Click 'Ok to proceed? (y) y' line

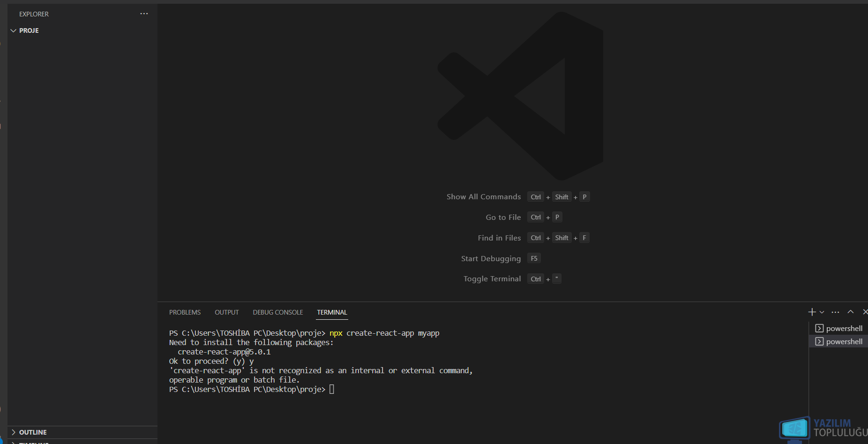pyautogui.click(x=211, y=361)
